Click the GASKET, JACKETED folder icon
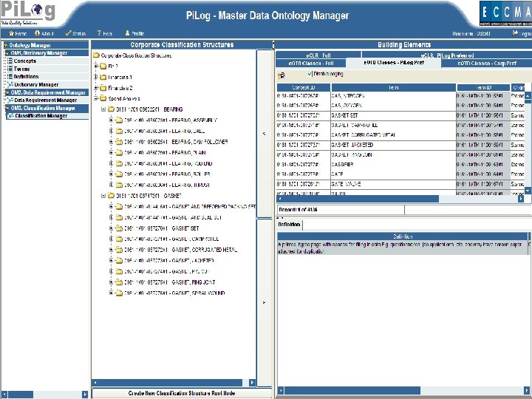 pyautogui.click(x=119, y=261)
